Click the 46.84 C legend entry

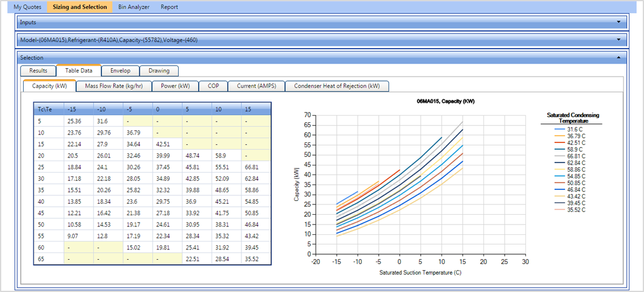coord(569,189)
